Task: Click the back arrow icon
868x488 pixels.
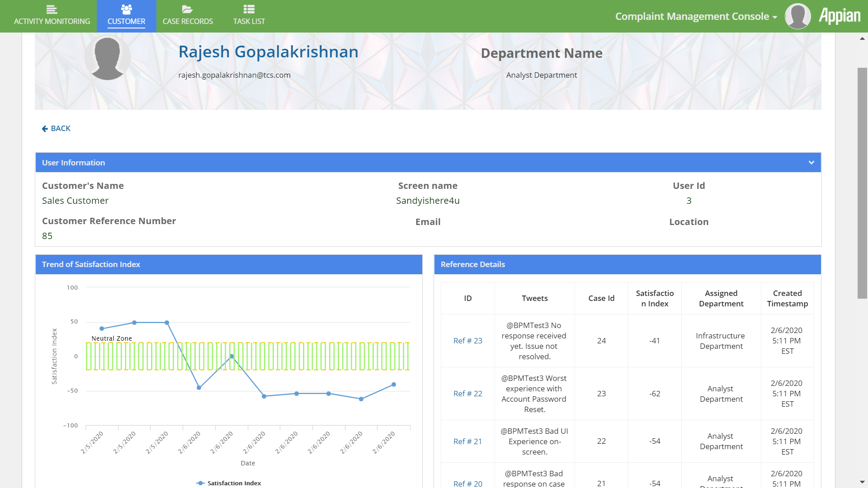Action: tap(45, 129)
